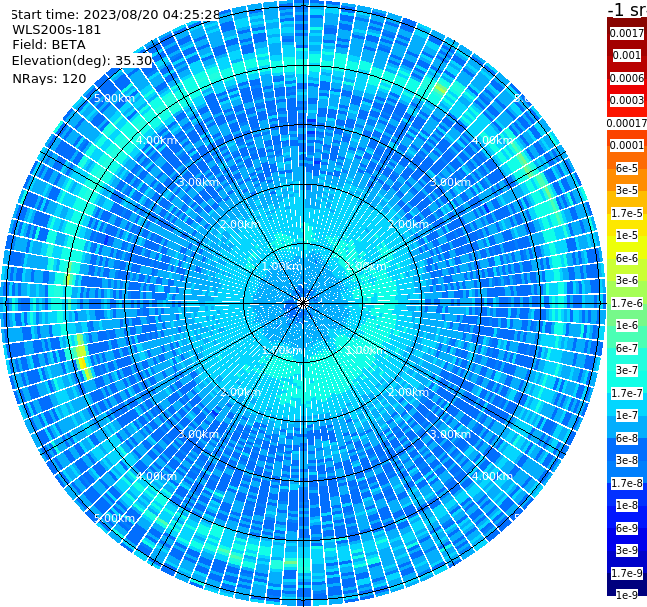Click the upper-left 2.00km range ring label

coord(240,224)
